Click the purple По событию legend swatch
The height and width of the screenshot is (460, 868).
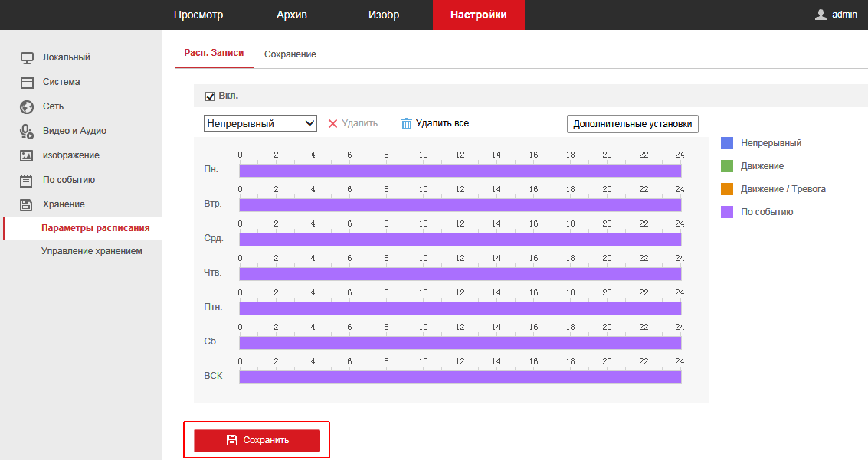click(x=727, y=212)
